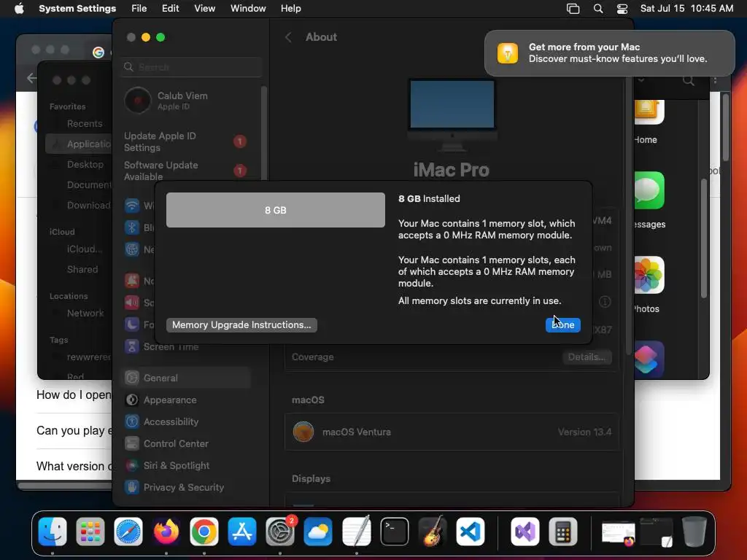Viewport: 747px width, 560px height.
Task: Click System Settings icon in Dock
Action: (x=280, y=532)
